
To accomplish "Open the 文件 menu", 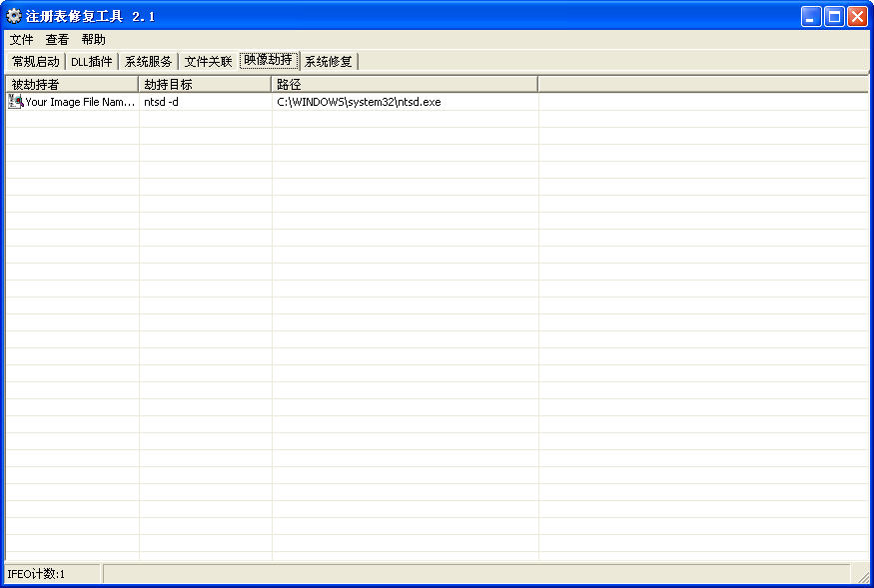I will coord(21,40).
